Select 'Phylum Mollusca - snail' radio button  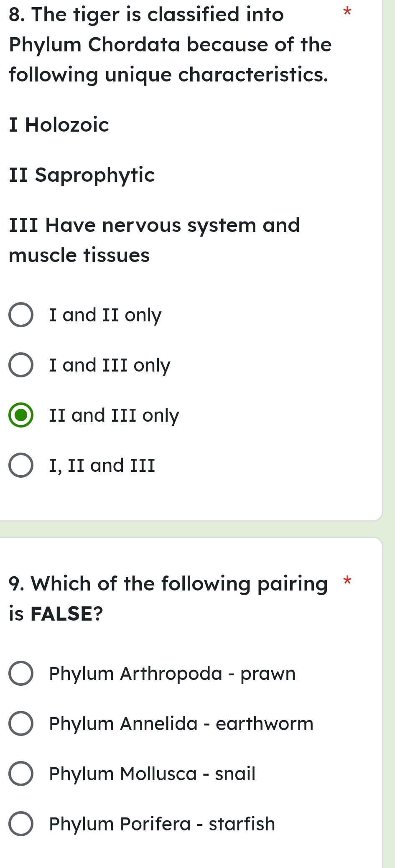(x=21, y=774)
